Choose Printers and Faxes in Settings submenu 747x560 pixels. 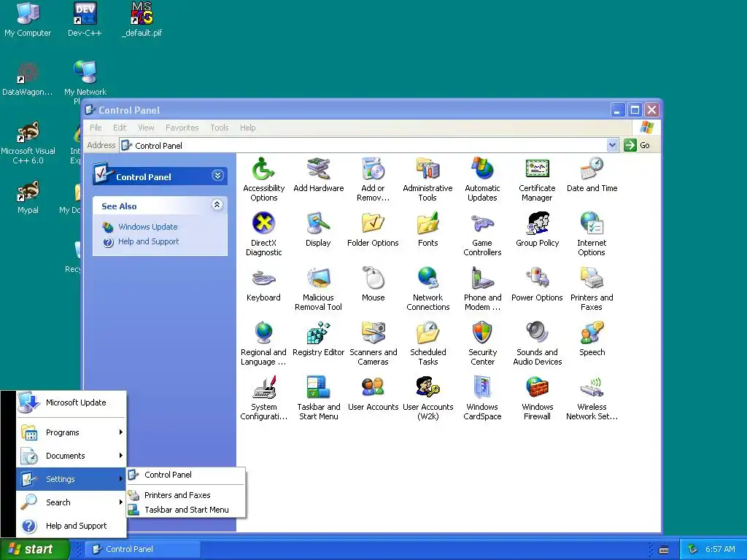point(186,495)
